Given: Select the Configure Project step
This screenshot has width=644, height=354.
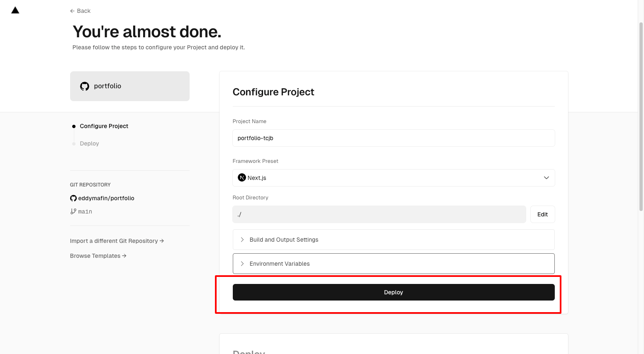Looking at the screenshot, I should (x=104, y=126).
